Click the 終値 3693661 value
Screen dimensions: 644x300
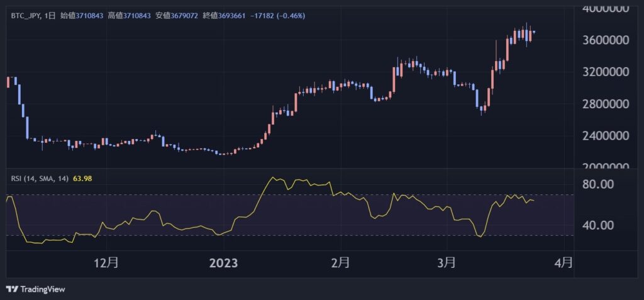click(225, 16)
